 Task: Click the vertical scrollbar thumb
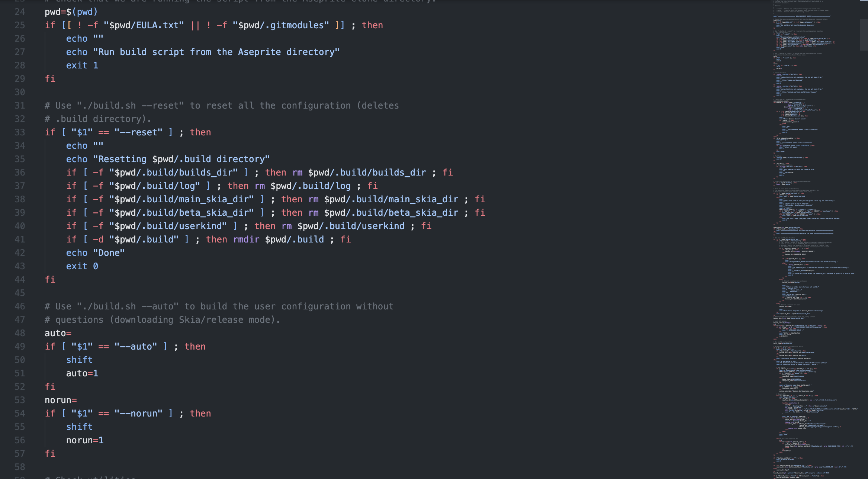pyautogui.click(x=864, y=34)
